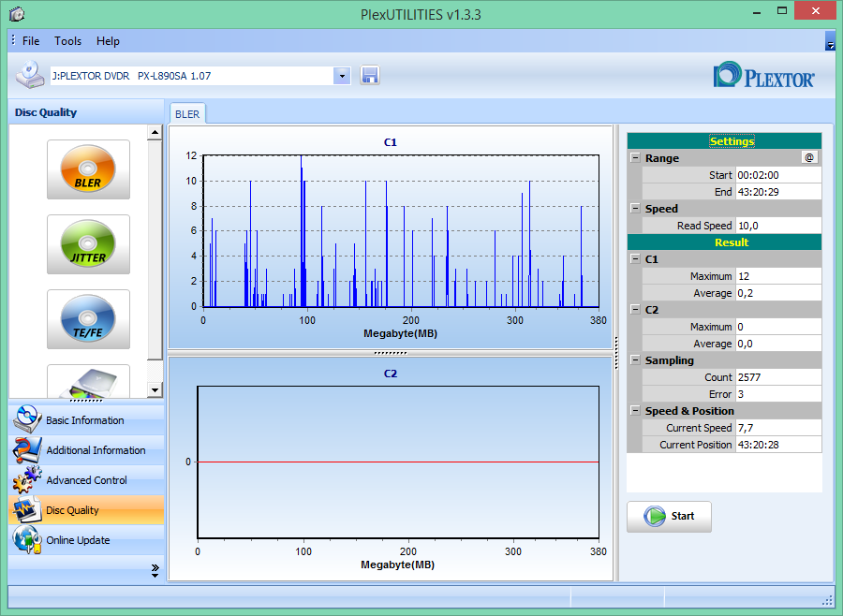Click the Disc Quality chart icon

pyautogui.click(x=27, y=510)
